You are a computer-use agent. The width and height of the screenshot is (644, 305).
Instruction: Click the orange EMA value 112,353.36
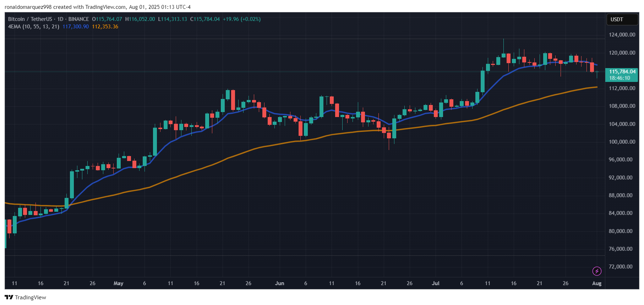pos(105,27)
